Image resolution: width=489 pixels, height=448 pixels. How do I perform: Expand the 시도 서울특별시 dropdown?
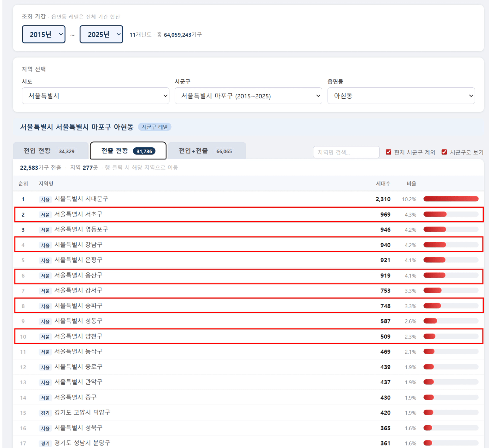click(95, 96)
